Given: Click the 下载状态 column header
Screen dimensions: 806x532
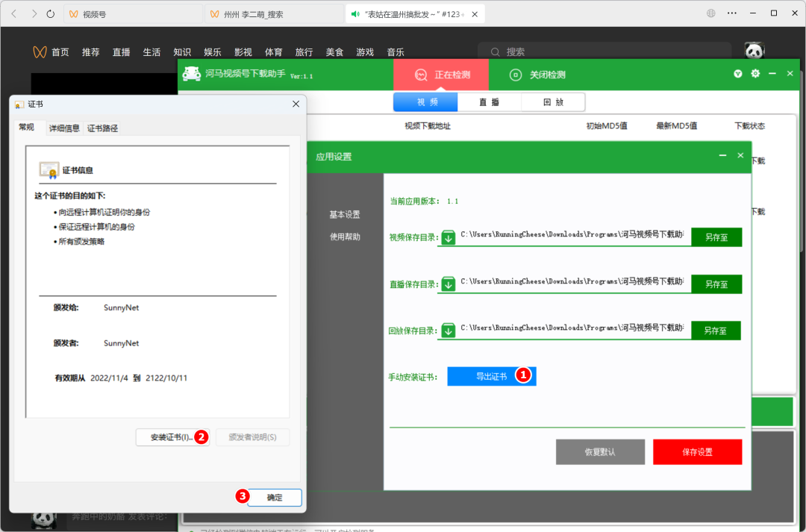Looking at the screenshot, I should click(x=749, y=126).
